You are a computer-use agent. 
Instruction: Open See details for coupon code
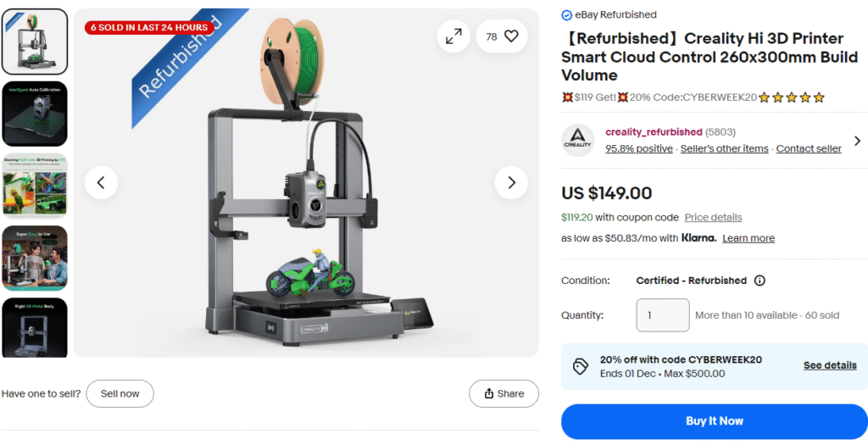(830, 366)
